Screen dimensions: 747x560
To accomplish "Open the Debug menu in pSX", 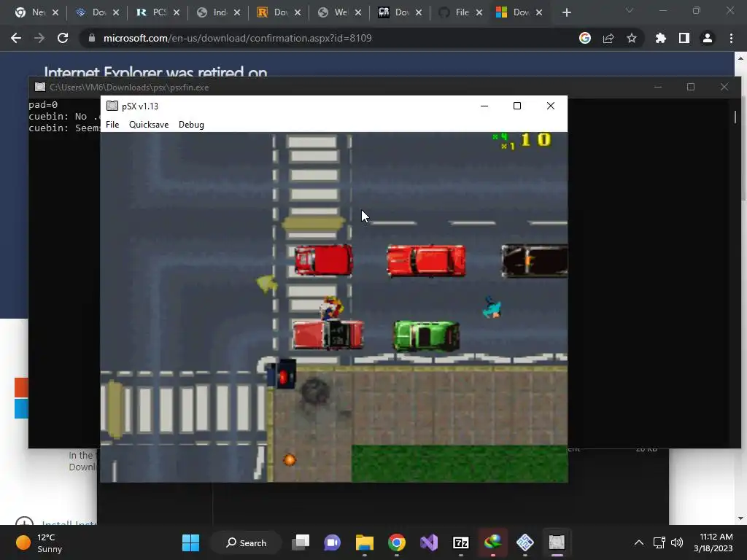I will click(x=191, y=124).
